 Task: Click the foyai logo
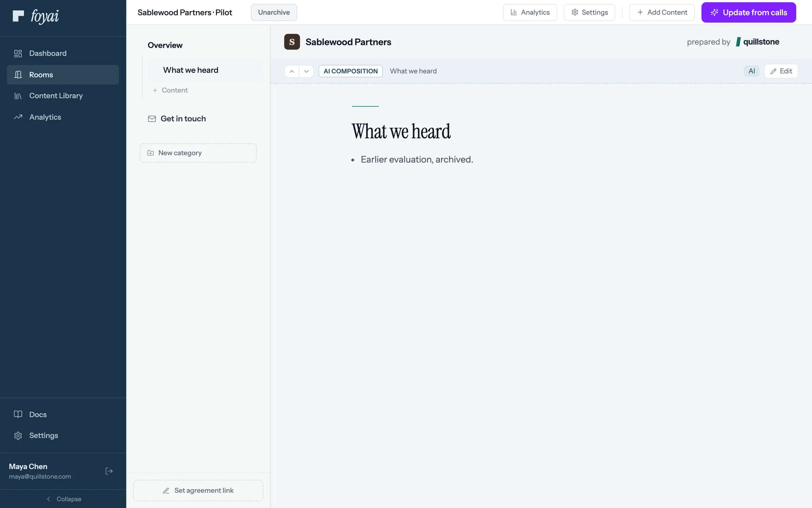36,16
